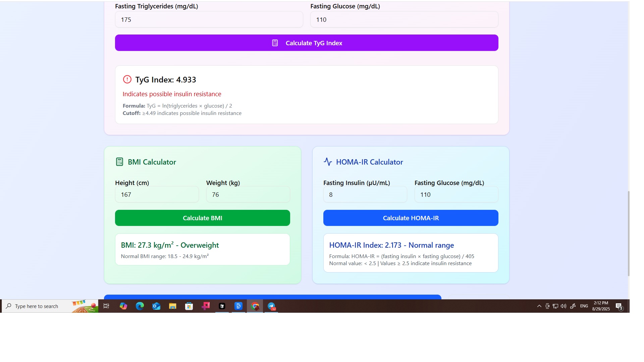Screen dimensions: 644x362
Task: Click the Calculate HOMA-IR button
Action: [x=411, y=218]
